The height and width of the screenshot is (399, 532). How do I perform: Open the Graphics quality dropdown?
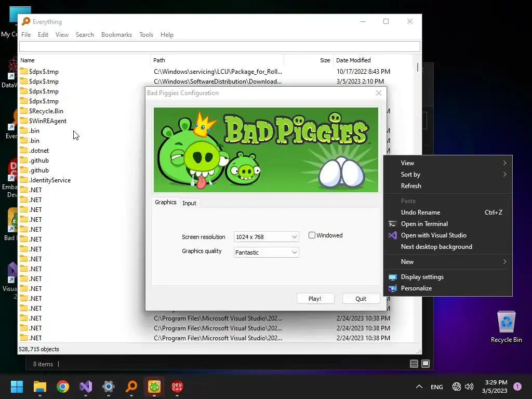tap(267, 252)
